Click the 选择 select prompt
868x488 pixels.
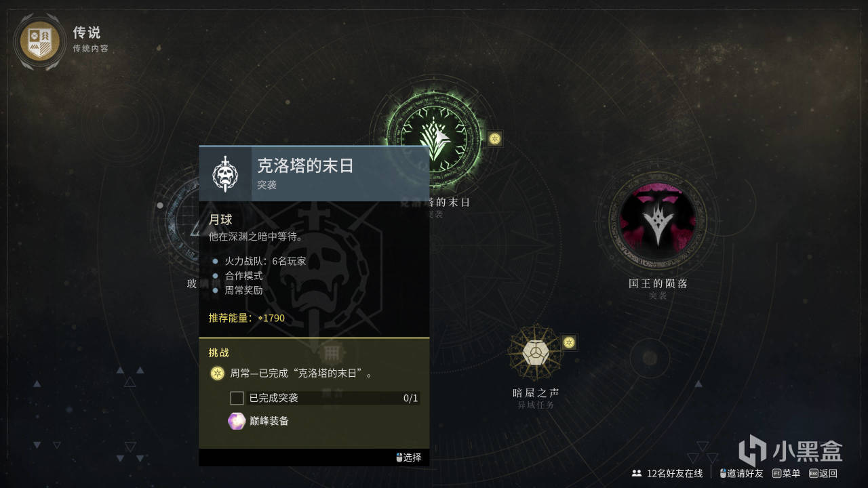(409, 457)
